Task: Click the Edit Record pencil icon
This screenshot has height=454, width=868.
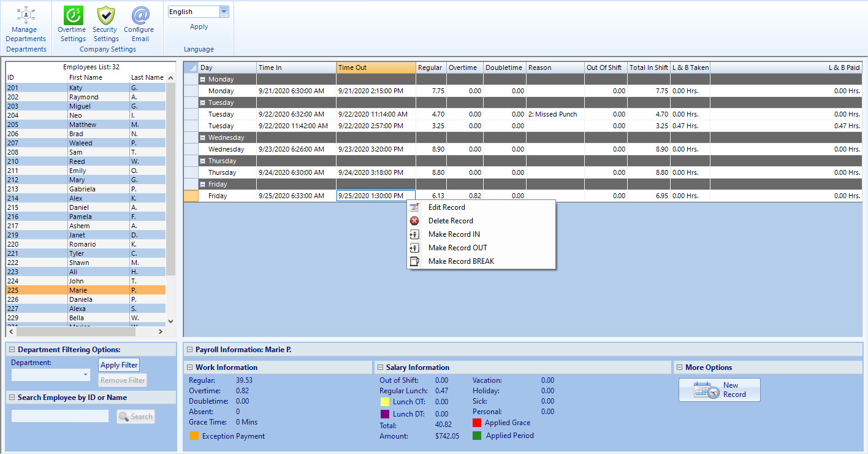Action: coord(414,207)
